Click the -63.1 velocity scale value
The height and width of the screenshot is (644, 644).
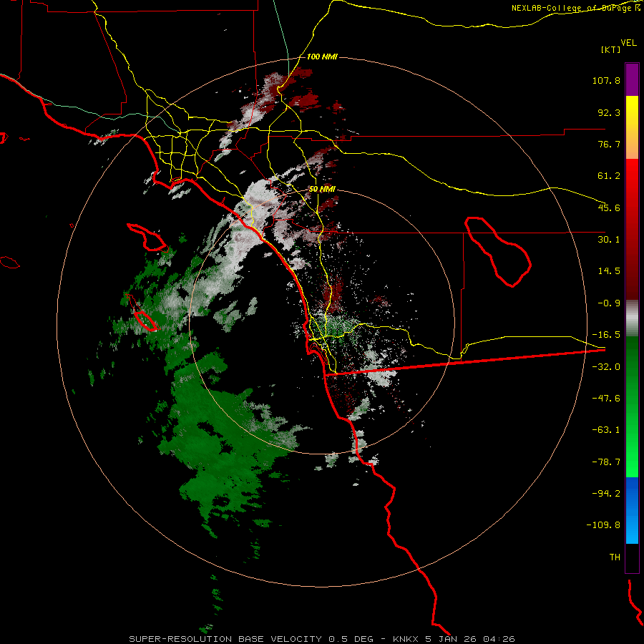pyautogui.click(x=606, y=430)
